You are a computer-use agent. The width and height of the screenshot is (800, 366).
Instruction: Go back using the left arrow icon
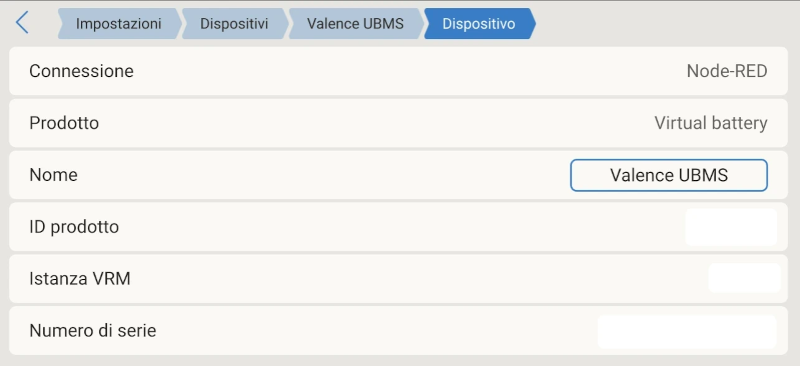click(x=22, y=23)
